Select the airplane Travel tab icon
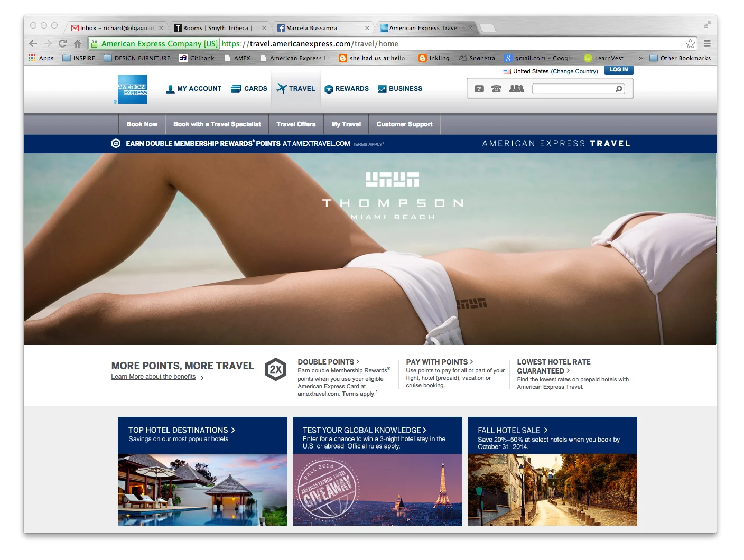 [x=281, y=88]
